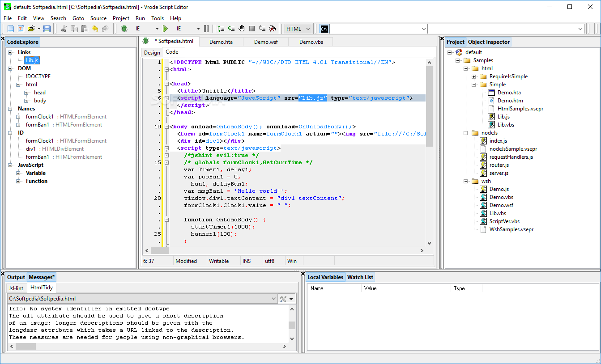
Task: Expand the RequireJsSimple folder in Project
Action: tap(474, 76)
